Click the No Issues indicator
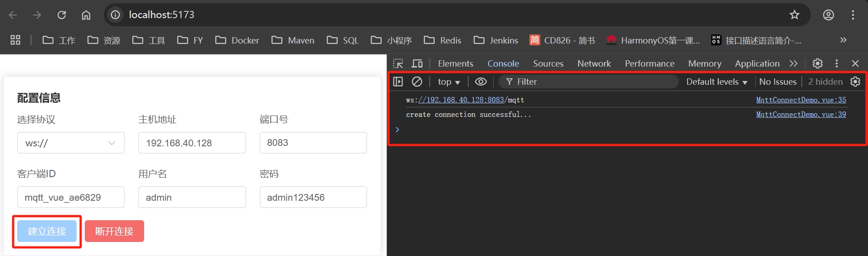 [778, 82]
